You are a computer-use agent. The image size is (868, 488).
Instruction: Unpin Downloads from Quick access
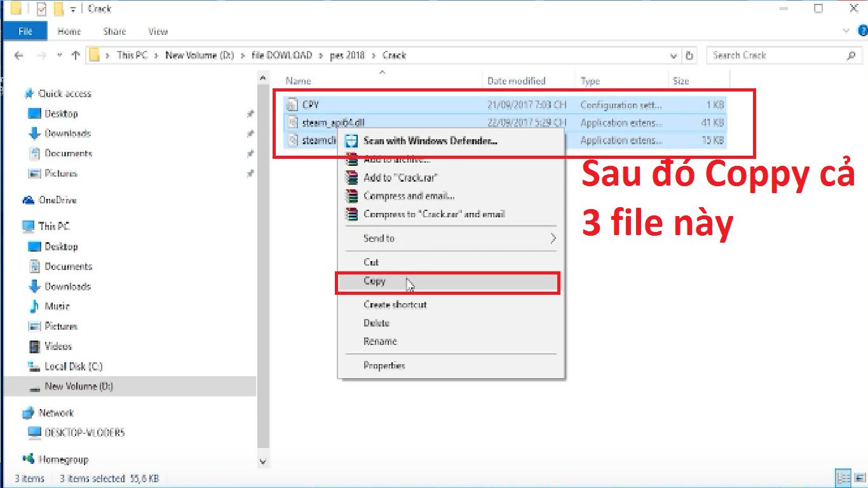252,133
